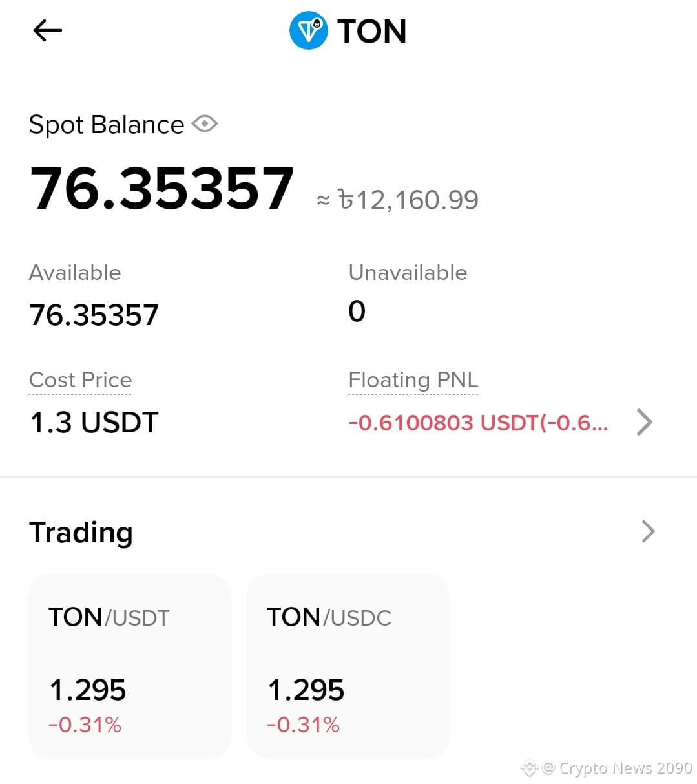Screen dimensions: 697x784
Task: Select the Trading section heading
Action: click(x=81, y=533)
